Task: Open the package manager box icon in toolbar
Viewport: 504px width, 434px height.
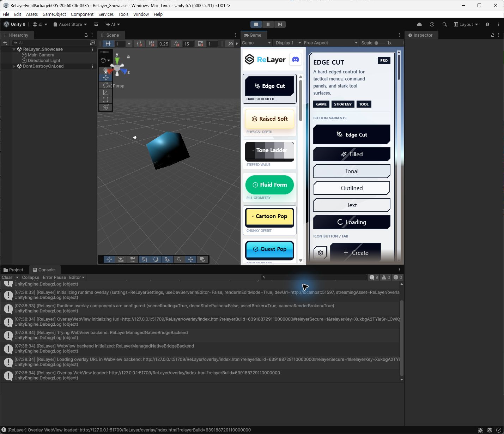Action: tap(96, 24)
